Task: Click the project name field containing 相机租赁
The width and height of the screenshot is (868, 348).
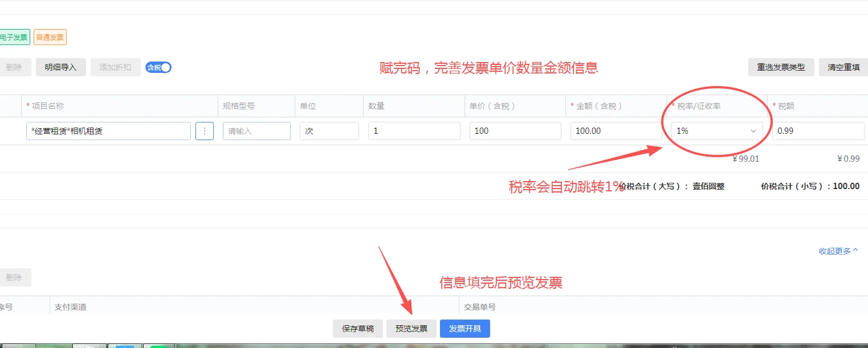Action: pyautogui.click(x=108, y=131)
